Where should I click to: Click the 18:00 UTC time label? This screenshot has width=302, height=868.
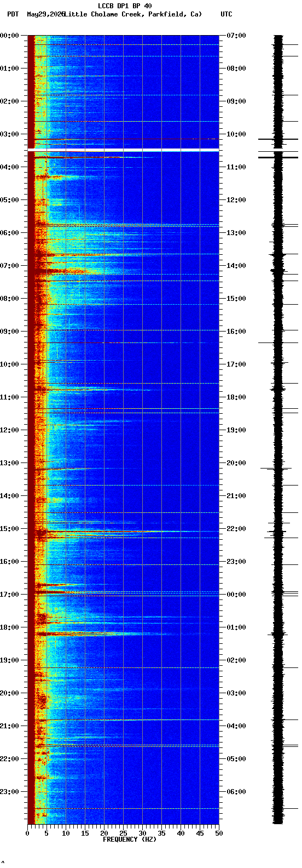click(236, 397)
